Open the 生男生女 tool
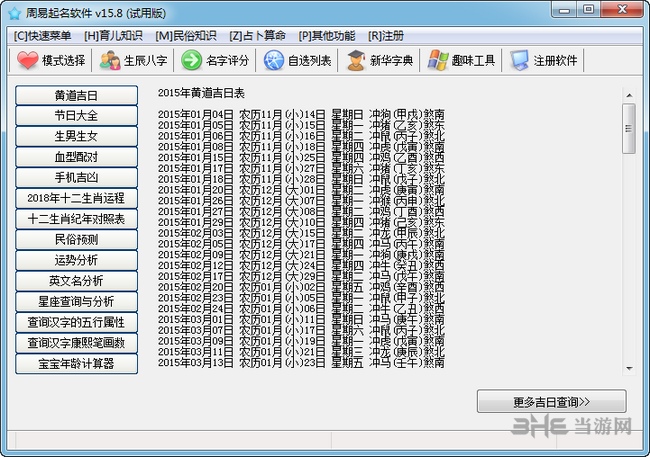The height and width of the screenshot is (457, 650). 77,136
